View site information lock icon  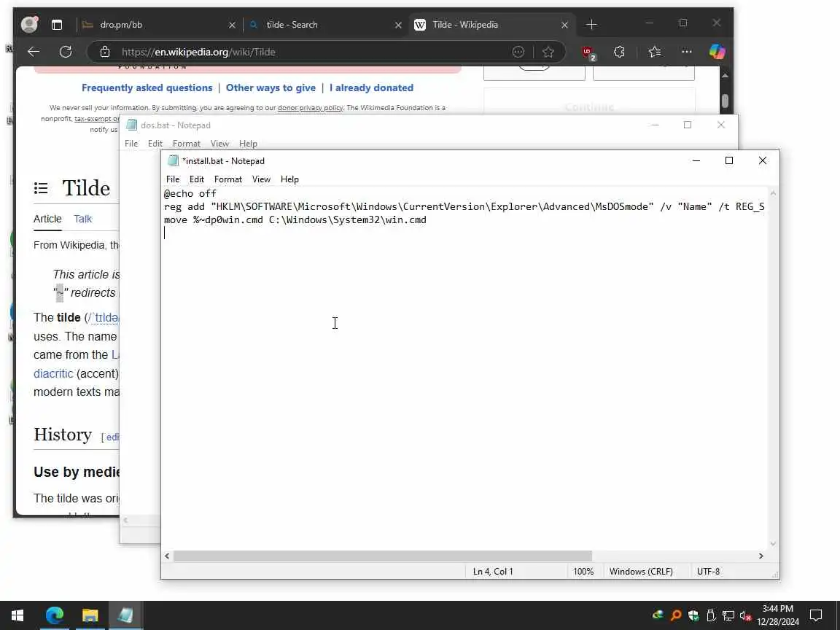105,52
